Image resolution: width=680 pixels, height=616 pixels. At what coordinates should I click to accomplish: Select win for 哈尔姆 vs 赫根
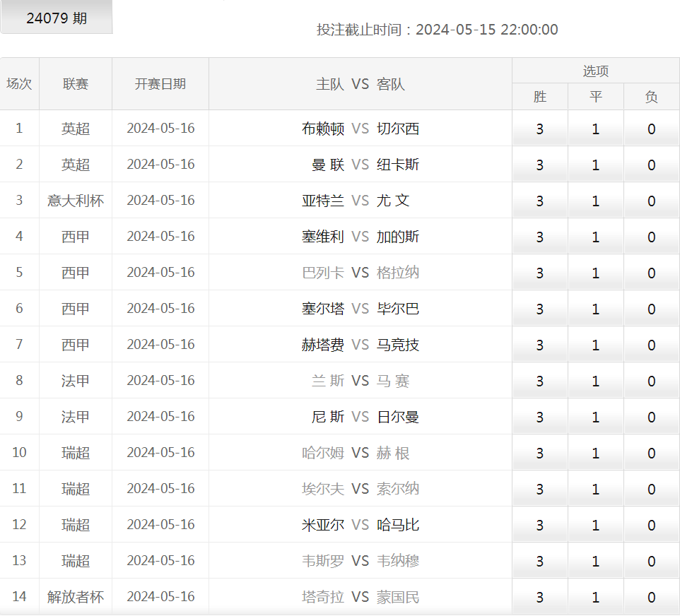pyautogui.click(x=540, y=452)
